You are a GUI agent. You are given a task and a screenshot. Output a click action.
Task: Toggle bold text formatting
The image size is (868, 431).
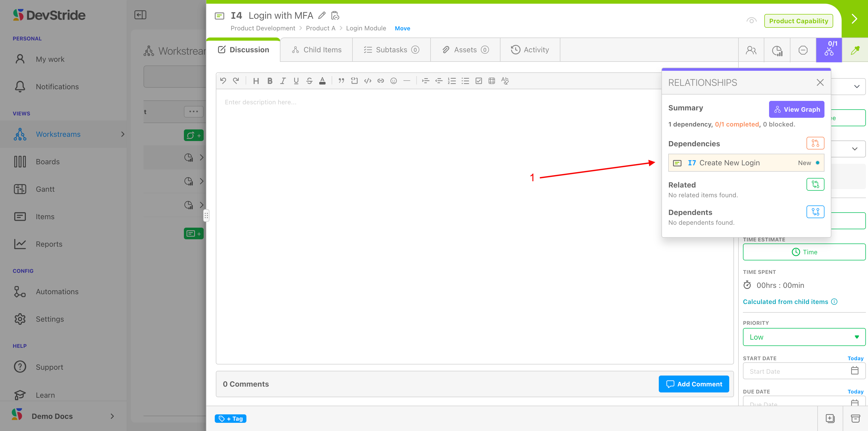click(270, 81)
